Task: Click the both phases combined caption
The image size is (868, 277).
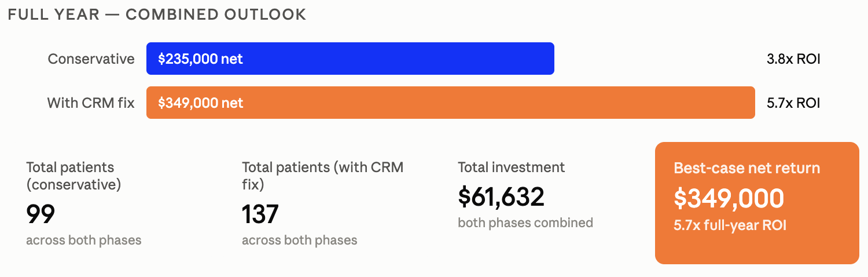Action: pyautogui.click(x=525, y=223)
